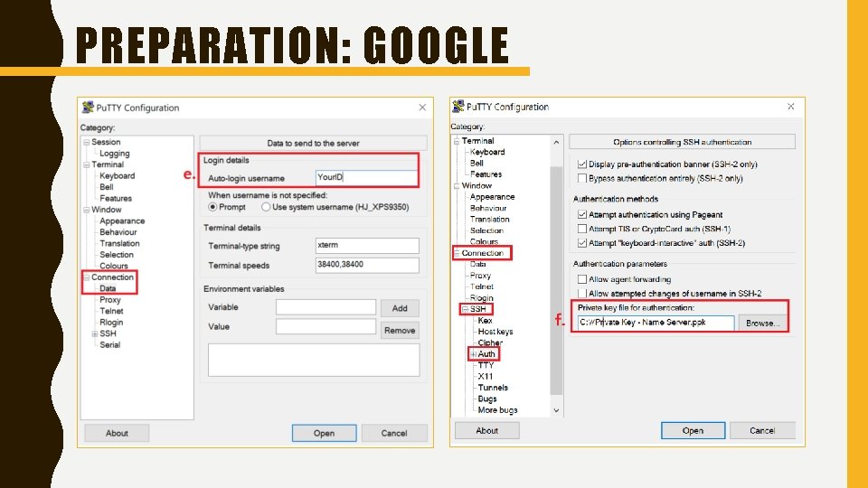Collapse the SSH node in right tree
The image size is (868, 488).
465,309
